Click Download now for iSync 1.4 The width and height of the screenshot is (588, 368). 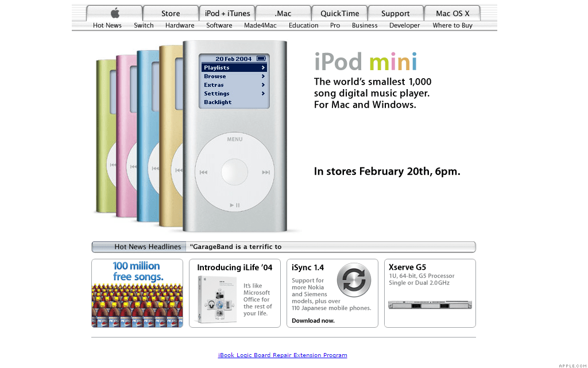click(x=314, y=320)
